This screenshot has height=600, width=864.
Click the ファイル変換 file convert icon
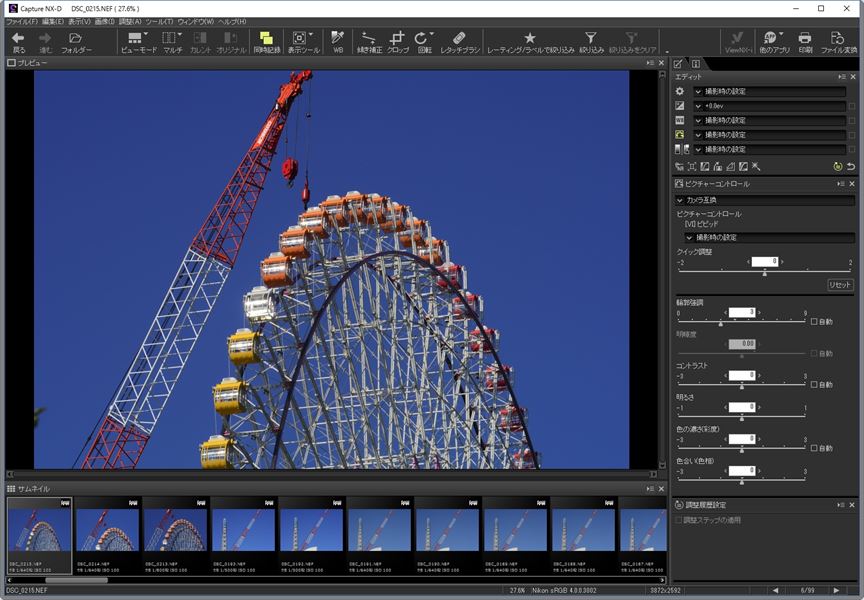coord(838,38)
